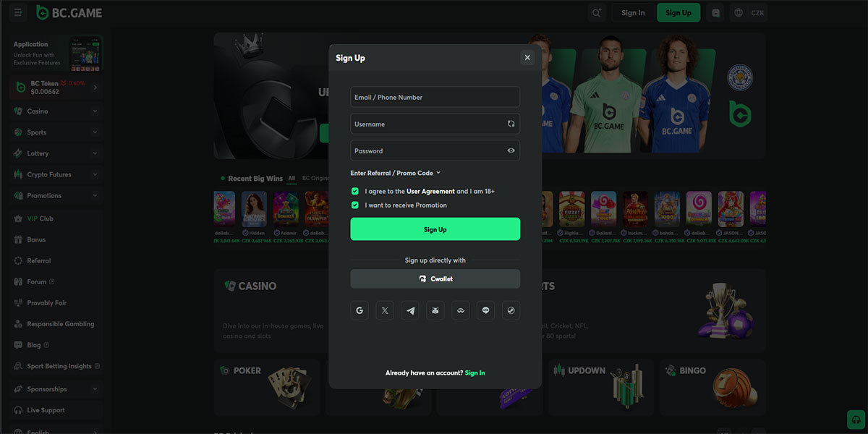
Task: Expand Enter Referral / Promo Code
Action: [396, 173]
